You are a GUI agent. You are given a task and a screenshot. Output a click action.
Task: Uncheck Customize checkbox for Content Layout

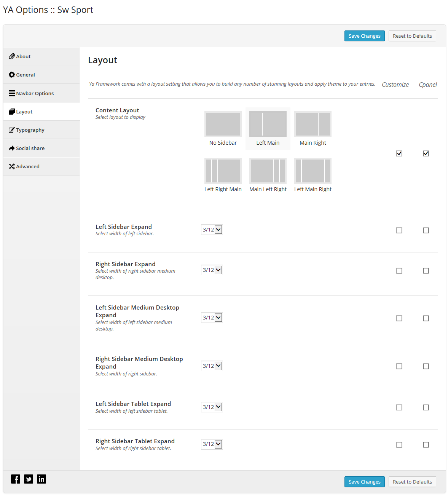tap(399, 153)
